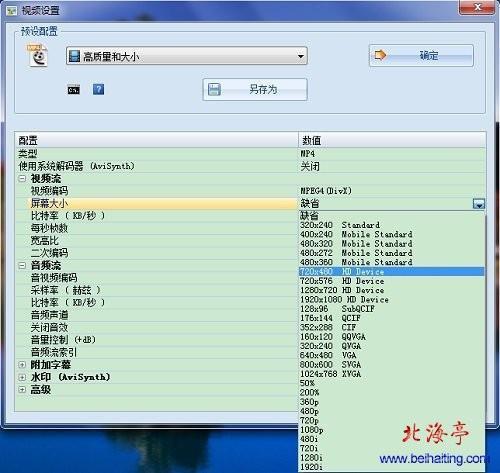This screenshot has width=500, height=473.
Task: Click the floppy disk icon on 另存为 button
Action: [x=214, y=89]
